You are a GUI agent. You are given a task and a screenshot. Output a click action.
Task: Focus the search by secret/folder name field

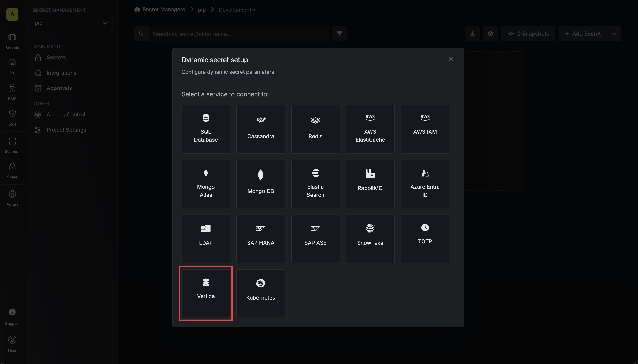point(238,34)
